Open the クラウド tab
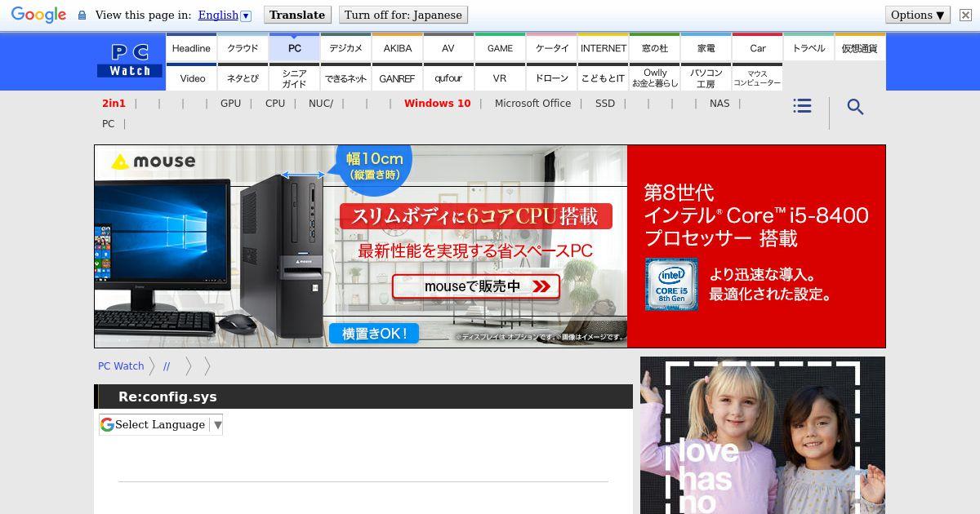 [x=243, y=48]
